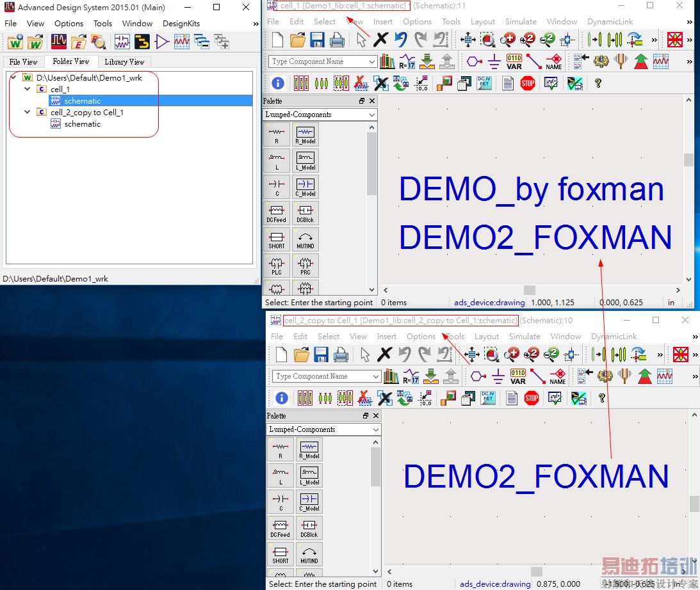
Task: Expand ADS Main menu overflow chevron
Action: (x=256, y=24)
